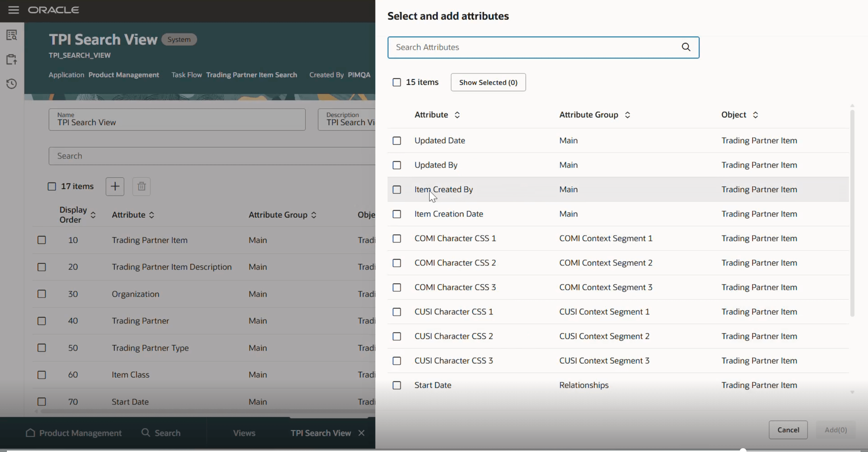Open the navigation hamburger menu
Screen dimensions: 868x452
pyautogui.click(x=13, y=10)
